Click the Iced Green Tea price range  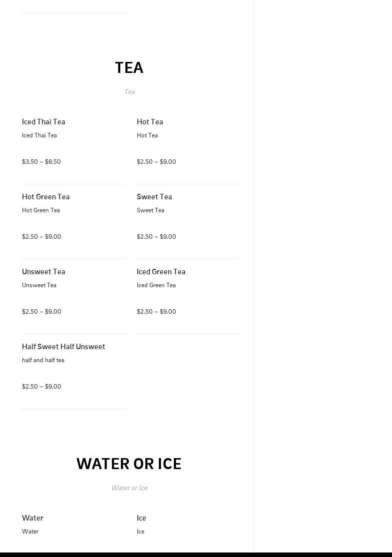tap(156, 312)
